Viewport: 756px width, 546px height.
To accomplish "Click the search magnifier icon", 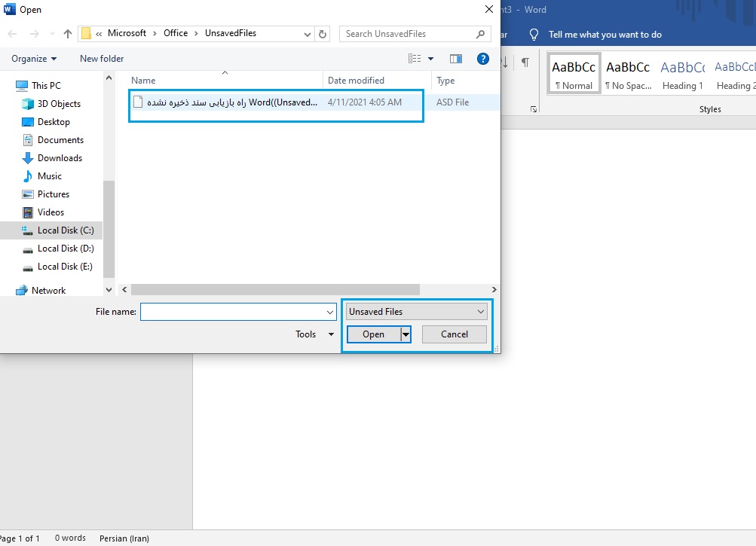I will pyautogui.click(x=480, y=34).
